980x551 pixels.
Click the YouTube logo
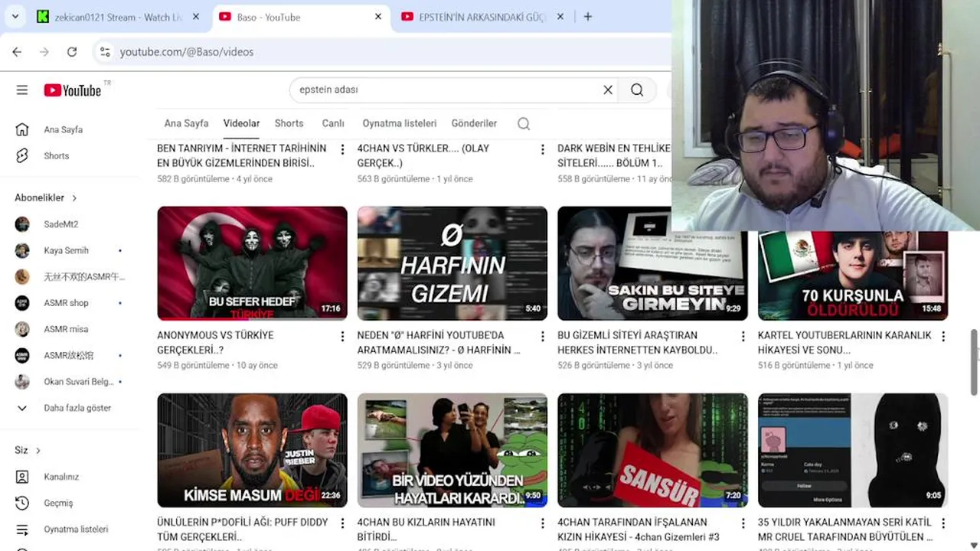tap(73, 90)
